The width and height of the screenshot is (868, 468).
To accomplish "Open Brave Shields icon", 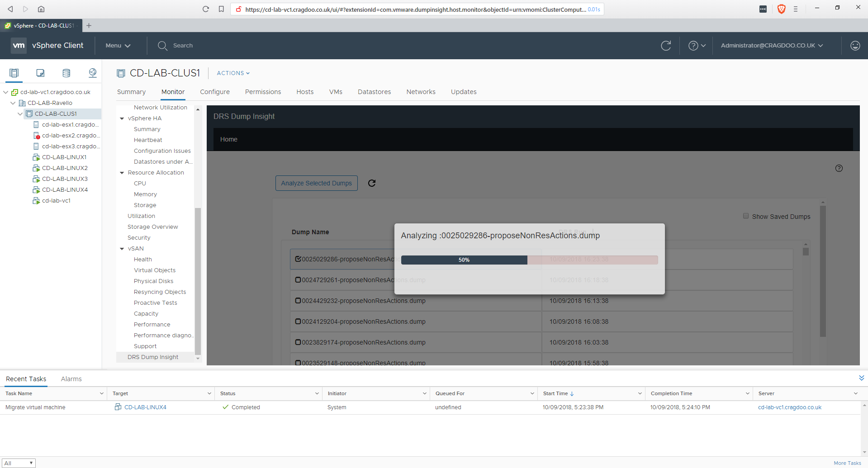I will (x=781, y=9).
